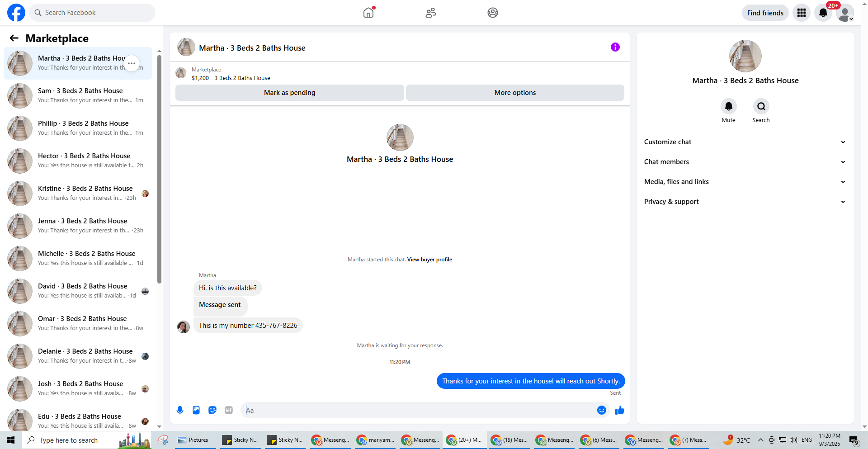Open the Groups icon in top navigation
The height and width of the screenshot is (449, 868).
493,13
